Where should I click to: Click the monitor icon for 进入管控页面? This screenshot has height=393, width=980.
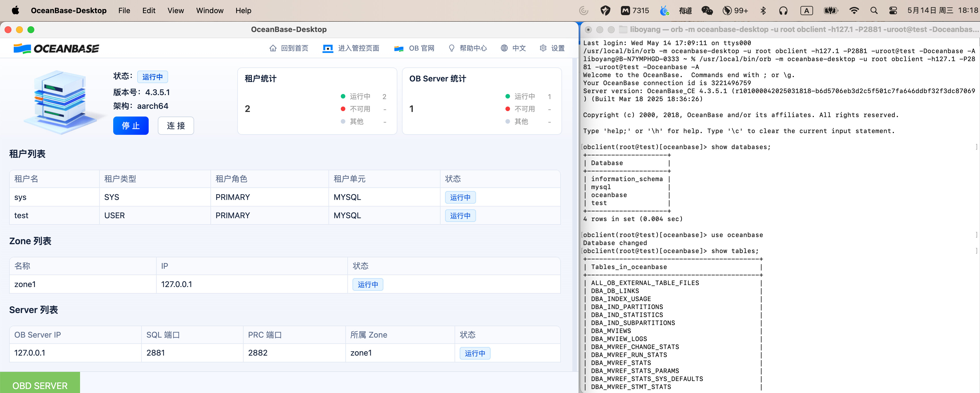[x=328, y=48]
